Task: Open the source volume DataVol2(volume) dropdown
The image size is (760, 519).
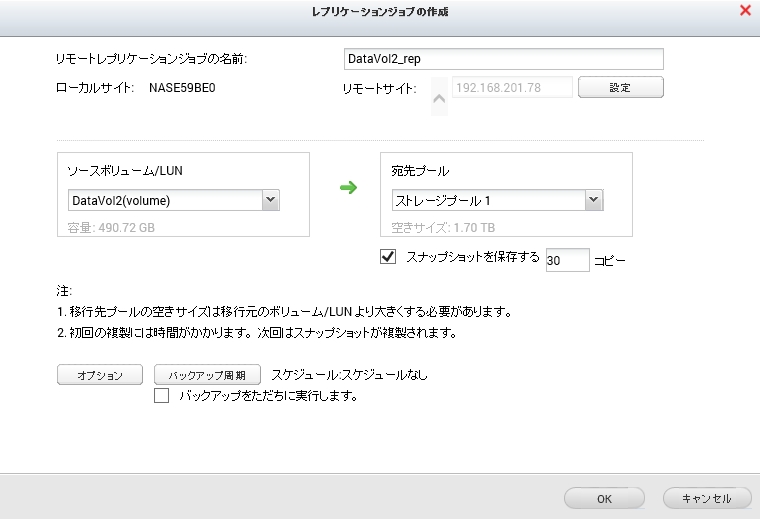Action: click(164, 201)
